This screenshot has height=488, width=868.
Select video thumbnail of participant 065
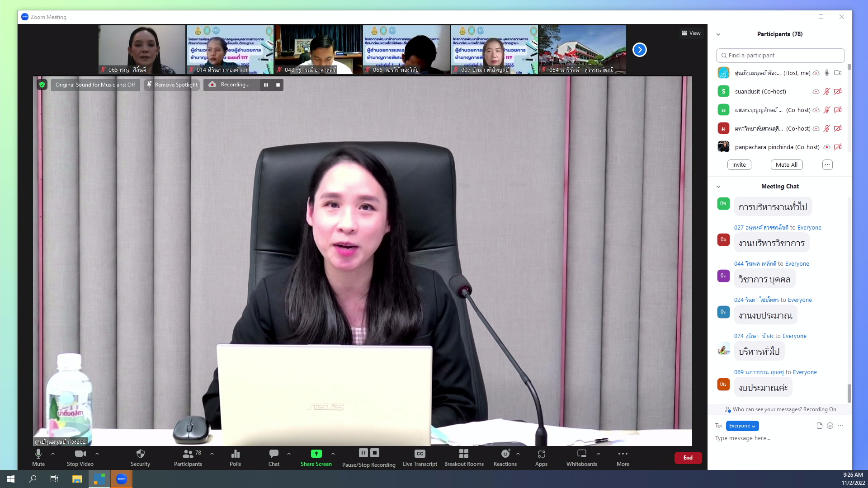142,50
